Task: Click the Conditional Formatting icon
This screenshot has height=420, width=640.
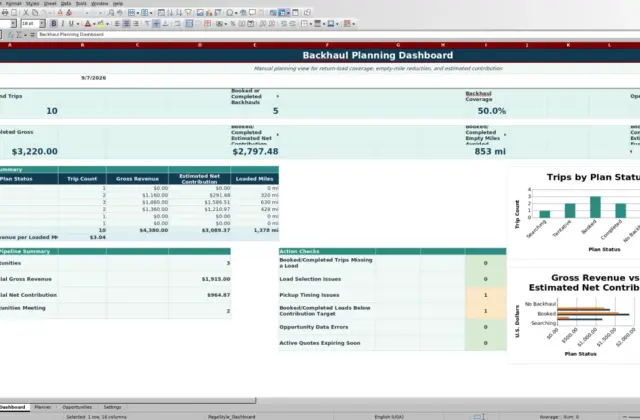Action: (x=347, y=24)
